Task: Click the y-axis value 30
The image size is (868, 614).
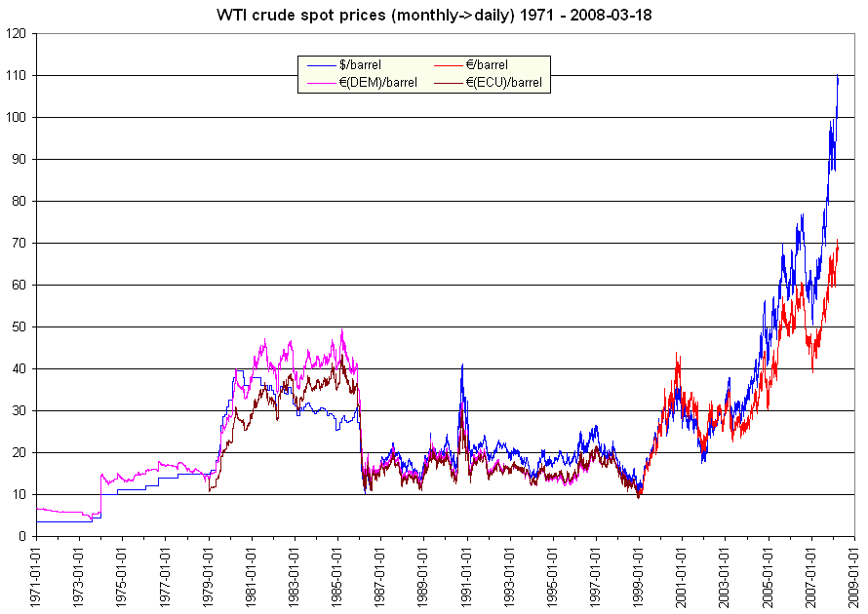Action: click(20, 411)
